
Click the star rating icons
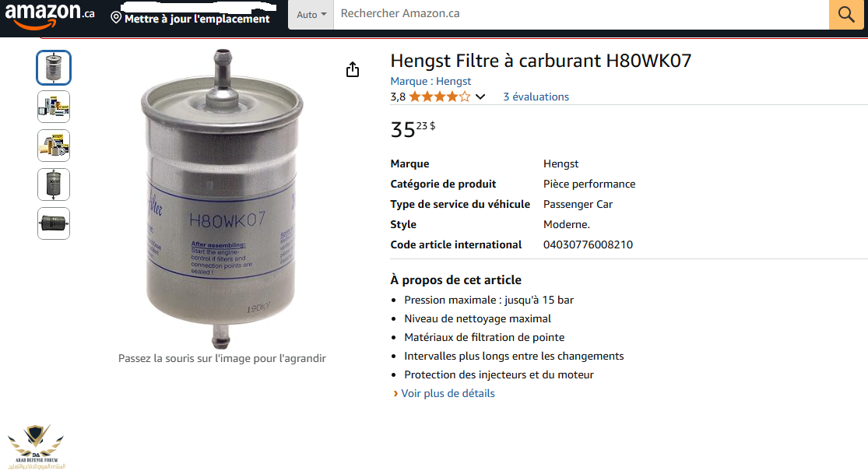point(440,97)
